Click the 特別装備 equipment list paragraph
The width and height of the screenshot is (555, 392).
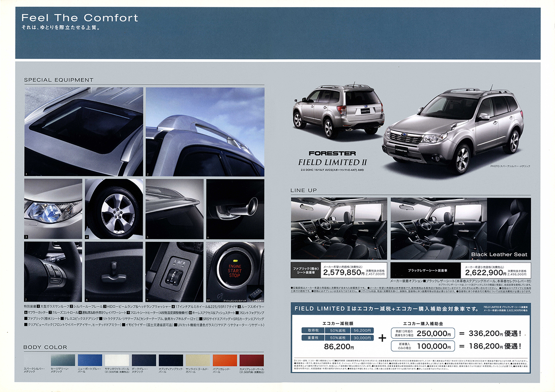(x=144, y=316)
